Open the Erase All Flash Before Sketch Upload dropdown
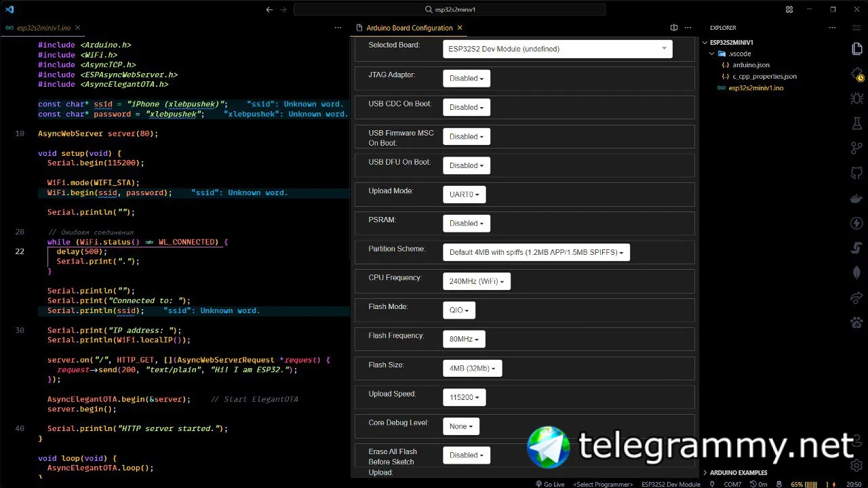 [467, 455]
